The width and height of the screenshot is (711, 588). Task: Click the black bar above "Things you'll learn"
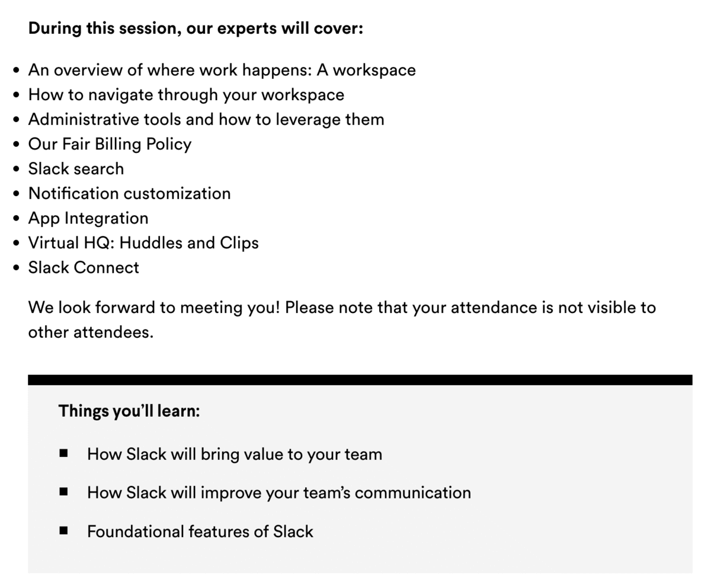point(360,380)
